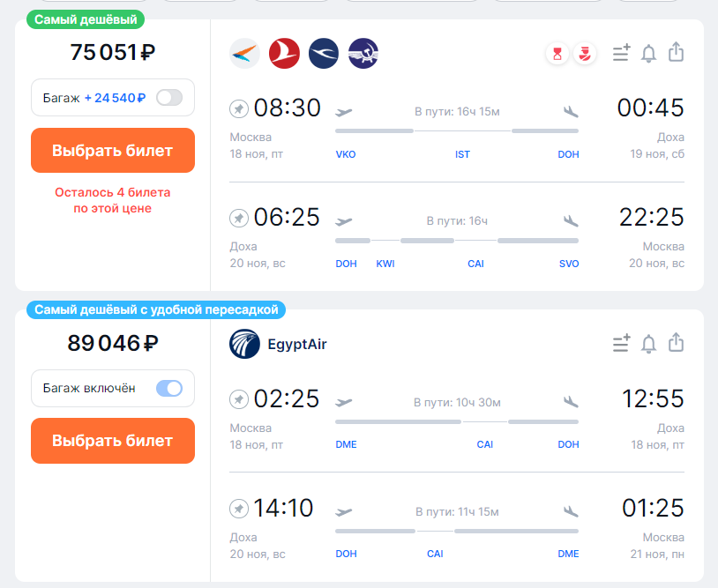Choose the 75 051 ₽ ticket
This screenshot has width=718, height=588.
coord(113,150)
